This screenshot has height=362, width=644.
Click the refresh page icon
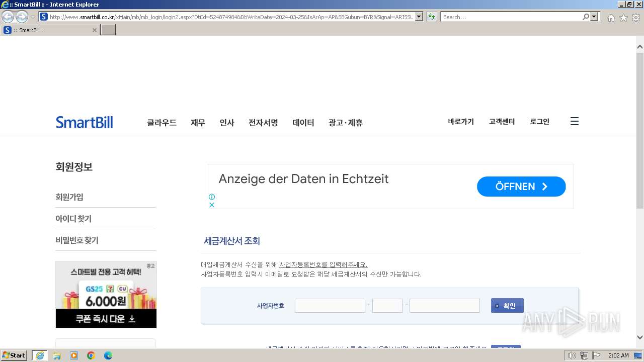(432, 17)
